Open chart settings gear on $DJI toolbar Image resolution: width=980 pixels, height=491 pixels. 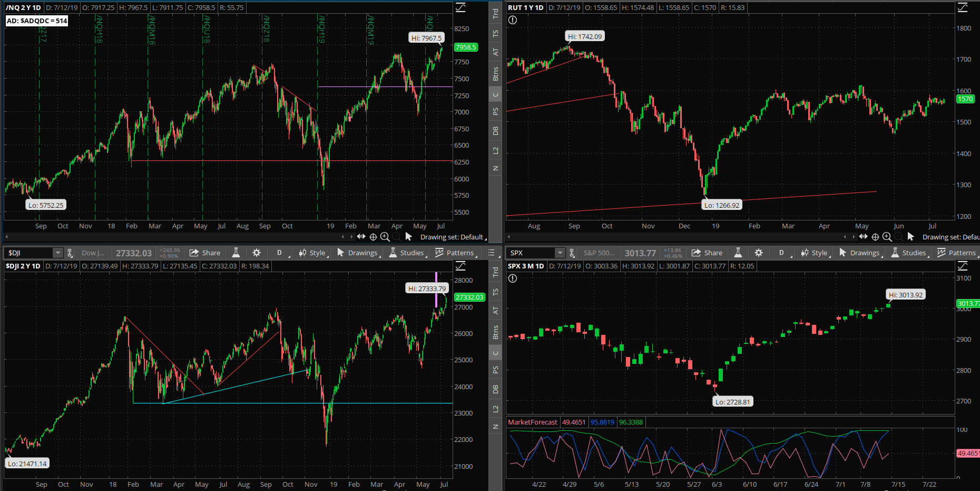point(257,253)
